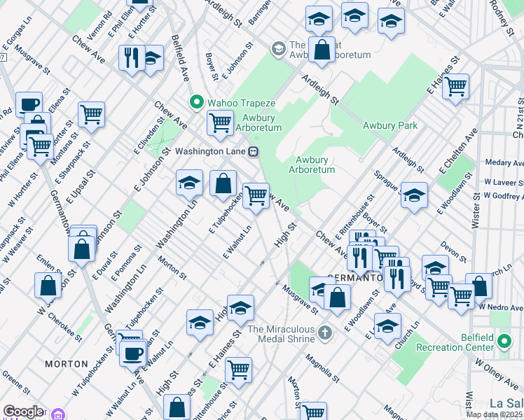Select the shopping cart marker on E Haines St near Rodney St
This screenshot has height=420, width=524.
[455, 89]
